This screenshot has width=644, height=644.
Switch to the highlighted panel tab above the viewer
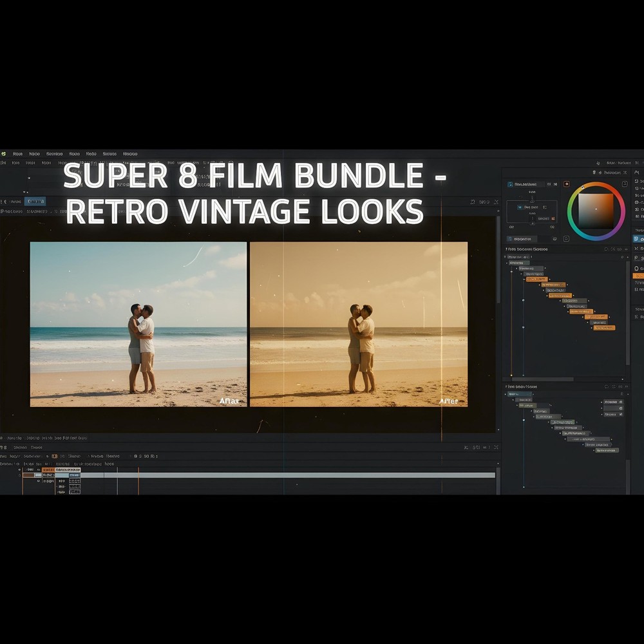(35, 201)
